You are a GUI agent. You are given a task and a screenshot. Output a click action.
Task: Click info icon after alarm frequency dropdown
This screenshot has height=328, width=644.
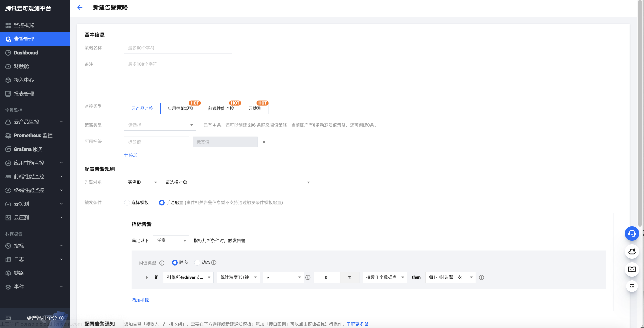[481, 278]
